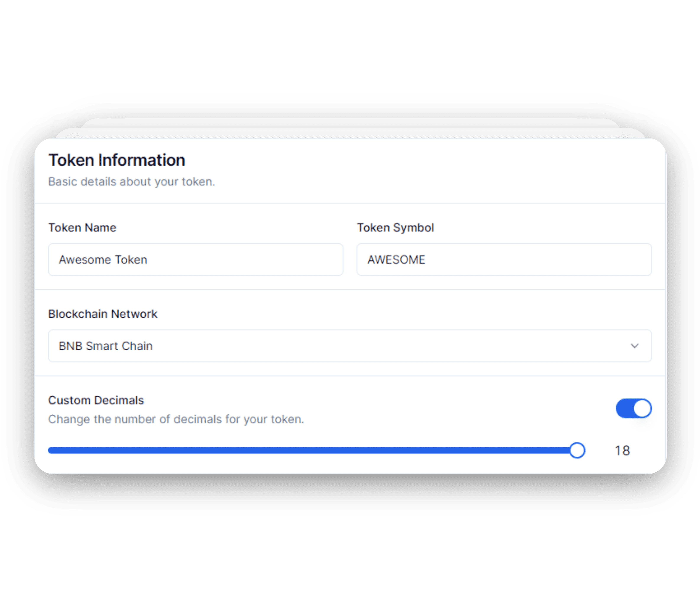Click the Token Symbol label
The height and width of the screenshot is (612, 700).
coord(395,228)
